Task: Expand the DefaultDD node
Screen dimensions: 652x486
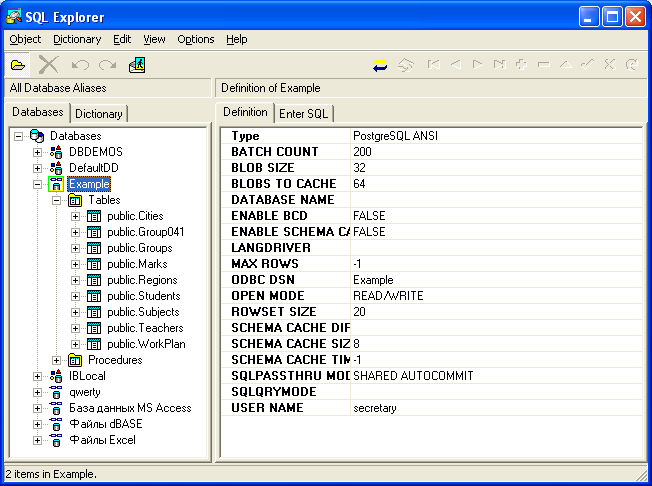Action: [x=37, y=168]
